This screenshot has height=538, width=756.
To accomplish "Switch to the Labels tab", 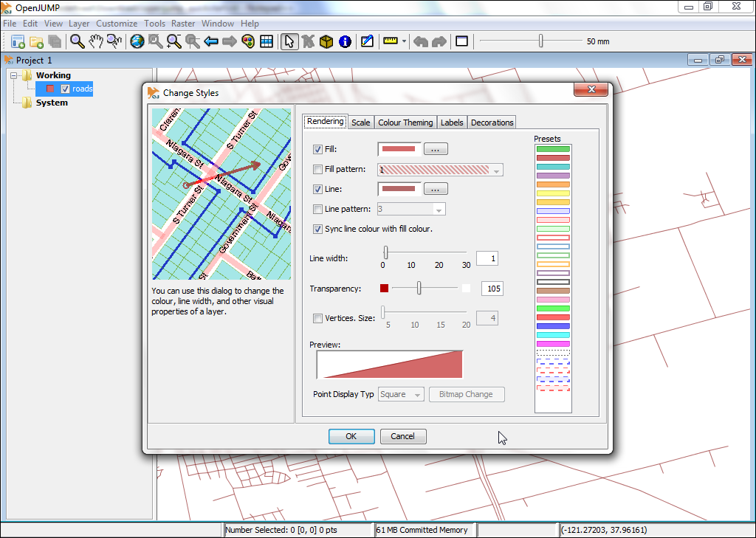I will 452,123.
